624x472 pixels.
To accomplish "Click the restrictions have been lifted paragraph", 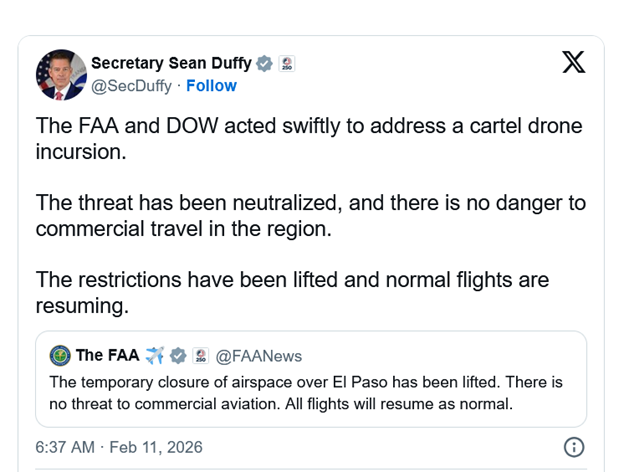I will point(292,292).
